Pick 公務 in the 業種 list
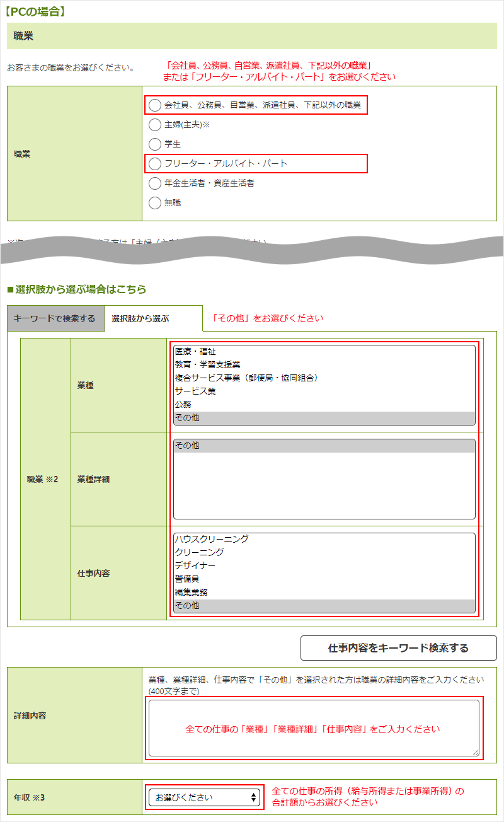Screen dimensions: 504x822 click(x=183, y=405)
